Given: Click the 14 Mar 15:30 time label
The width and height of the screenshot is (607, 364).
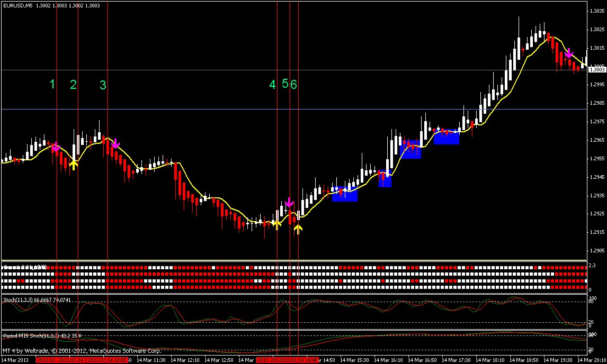Looking at the screenshot, I should [x=354, y=360].
